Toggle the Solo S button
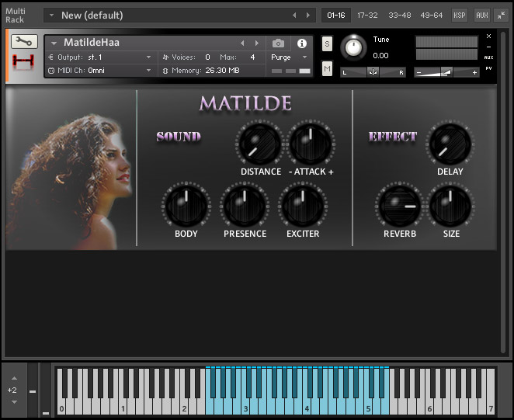 click(327, 44)
